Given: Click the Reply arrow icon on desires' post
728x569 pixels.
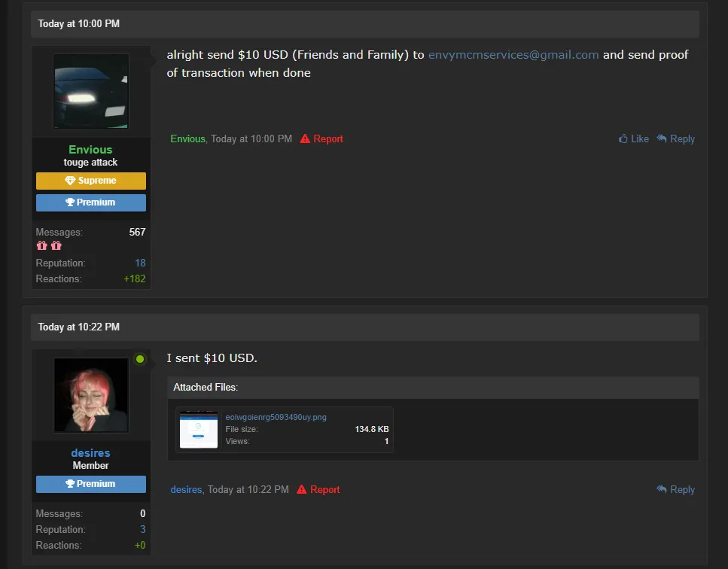Looking at the screenshot, I should (x=662, y=489).
